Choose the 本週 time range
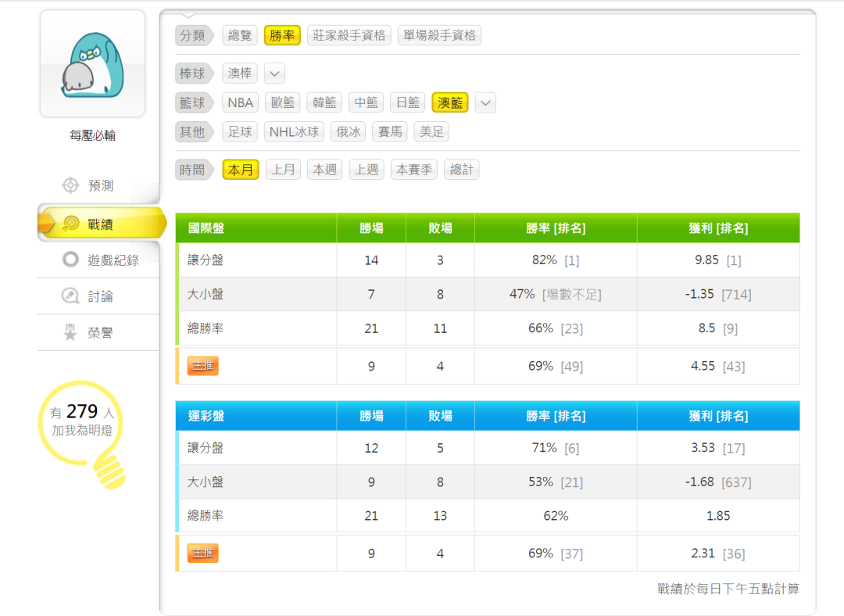Screen dimensions: 844x616 pyautogui.click(x=324, y=170)
